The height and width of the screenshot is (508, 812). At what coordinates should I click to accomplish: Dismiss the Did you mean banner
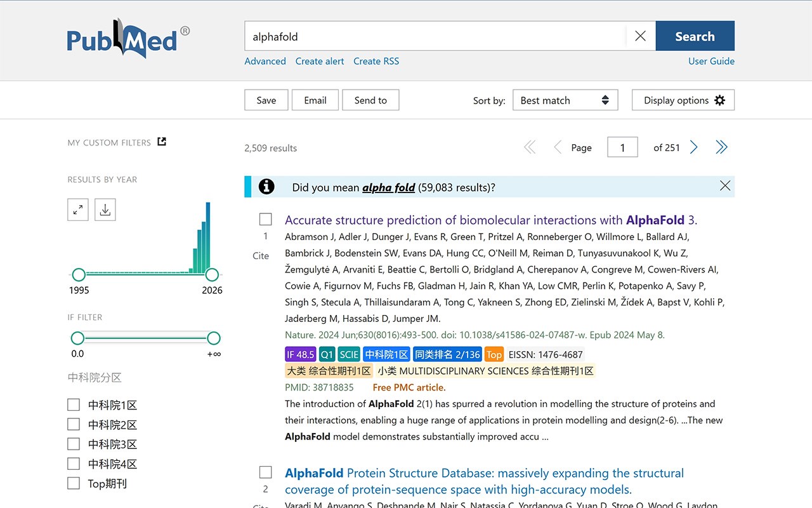coord(725,185)
